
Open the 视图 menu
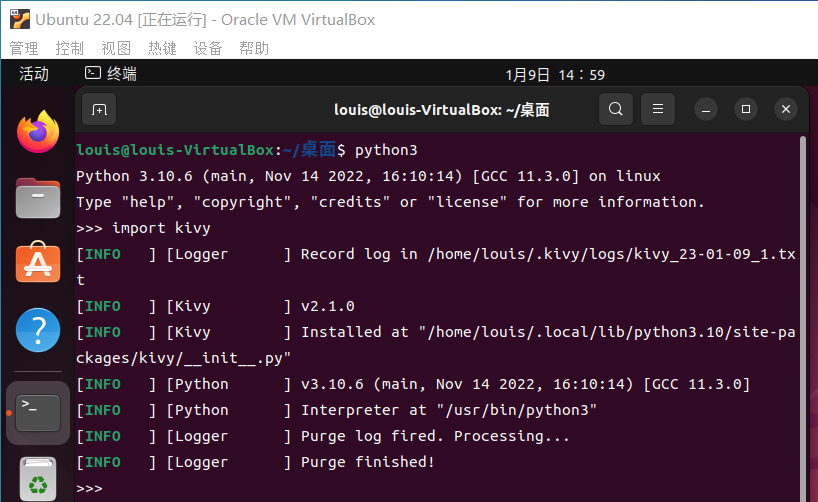click(x=116, y=48)
